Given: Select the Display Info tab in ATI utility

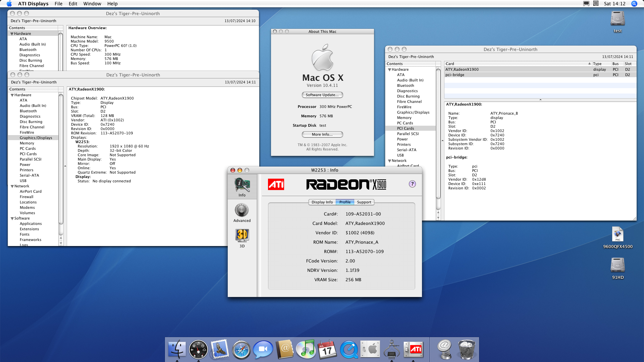Looking at the screenshot, I should pos(322,202).
